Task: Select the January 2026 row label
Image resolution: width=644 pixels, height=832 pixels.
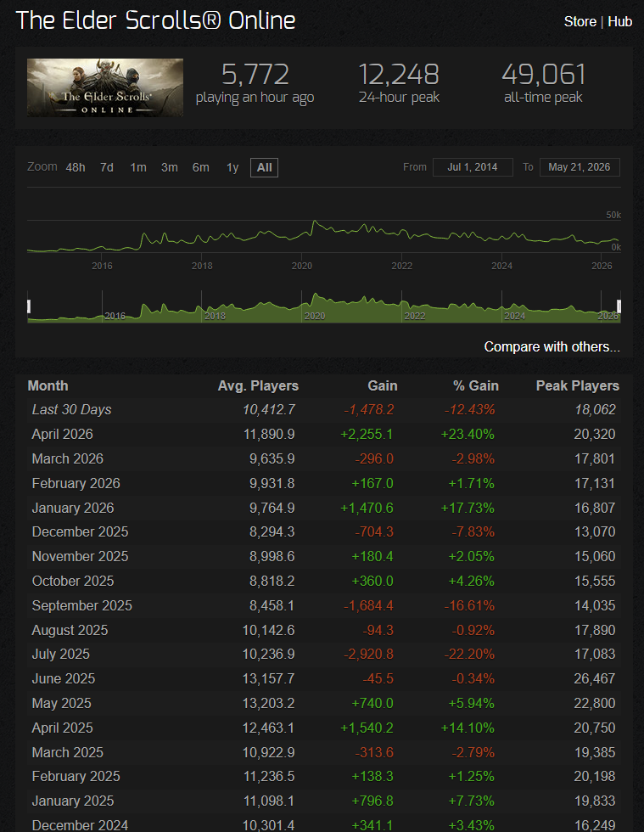Action: click(73, 508)
